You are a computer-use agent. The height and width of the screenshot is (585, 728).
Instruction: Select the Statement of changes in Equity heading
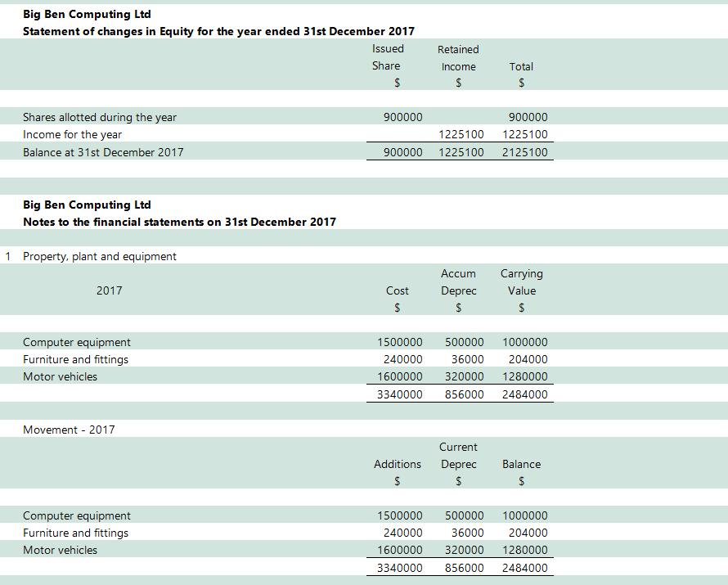pos(218,31)
